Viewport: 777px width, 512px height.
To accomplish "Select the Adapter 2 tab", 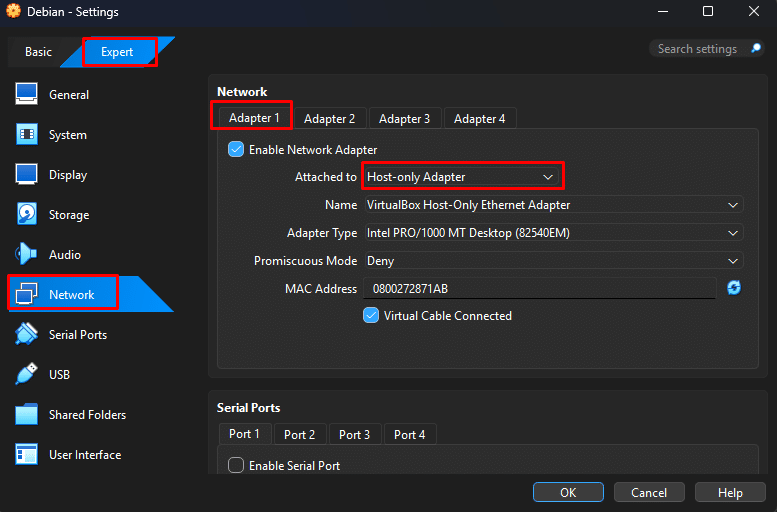I will pos(330,118).
